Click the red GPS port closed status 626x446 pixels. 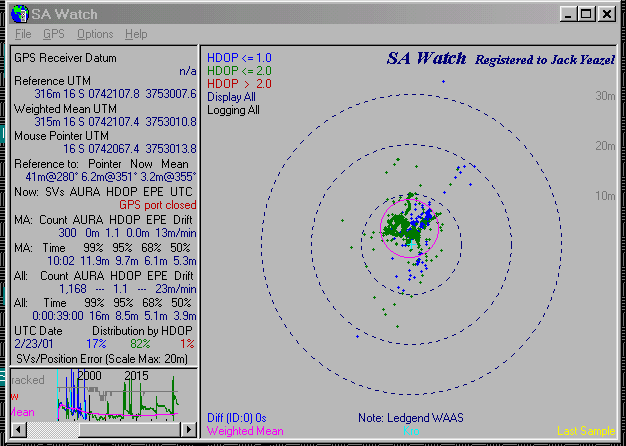pos(156,203)
